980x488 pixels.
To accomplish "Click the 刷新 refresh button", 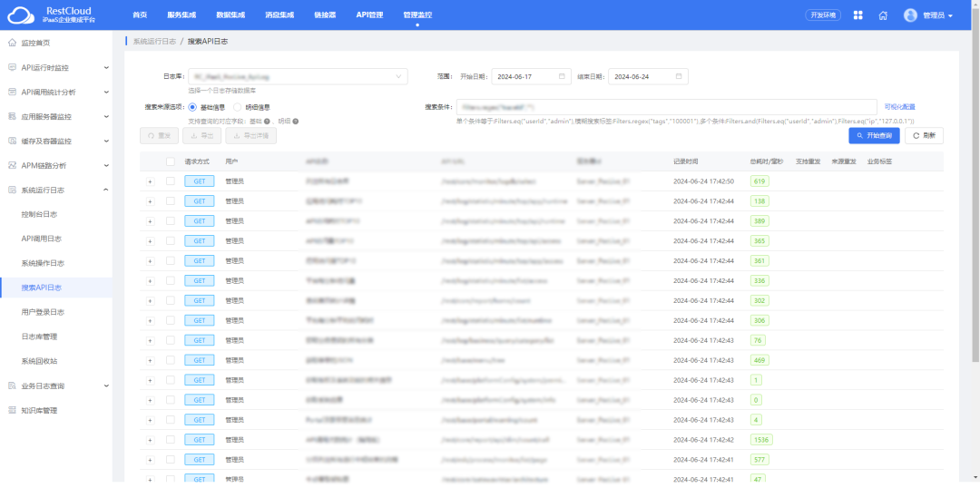I will [924, 135].
